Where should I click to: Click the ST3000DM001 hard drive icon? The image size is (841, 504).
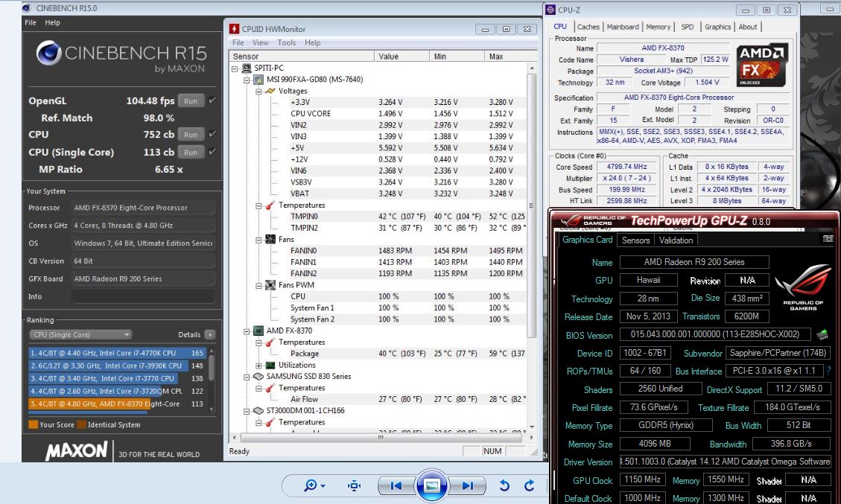pos(258,411)
